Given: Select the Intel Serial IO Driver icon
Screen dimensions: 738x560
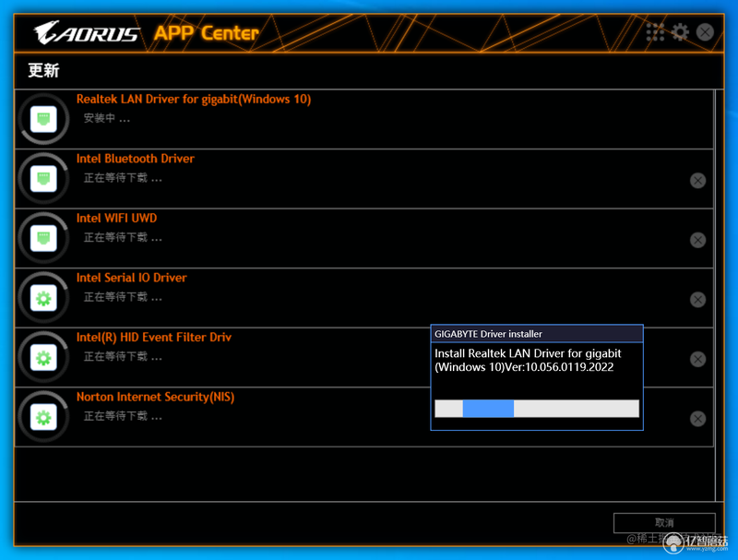Looking at the screenshot, I should coord(43,298).
